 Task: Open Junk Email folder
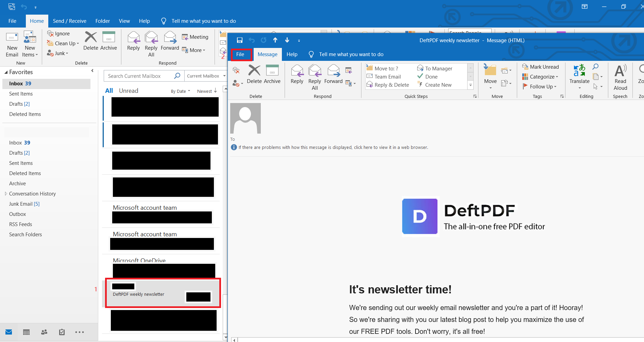click(24, 204)
